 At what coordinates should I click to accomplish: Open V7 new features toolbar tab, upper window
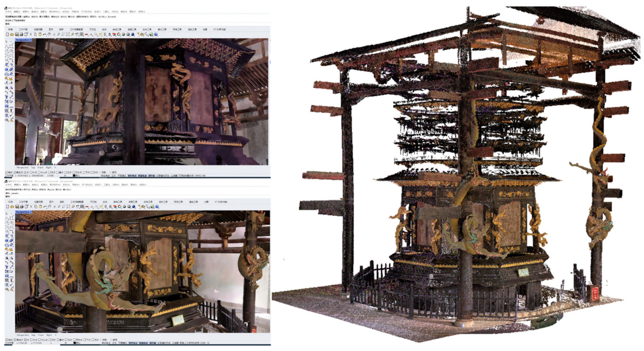(219, 29)
